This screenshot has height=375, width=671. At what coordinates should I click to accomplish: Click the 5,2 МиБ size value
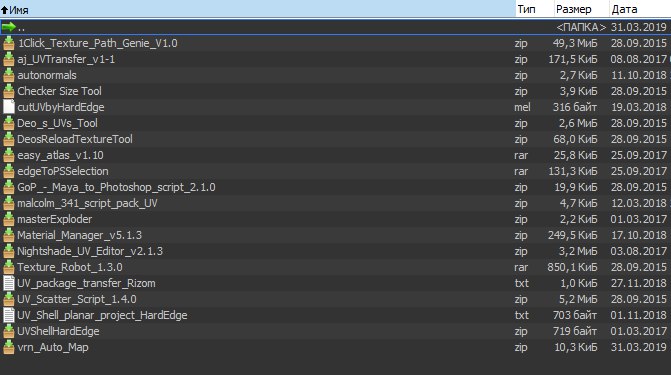tap(577, 299)
